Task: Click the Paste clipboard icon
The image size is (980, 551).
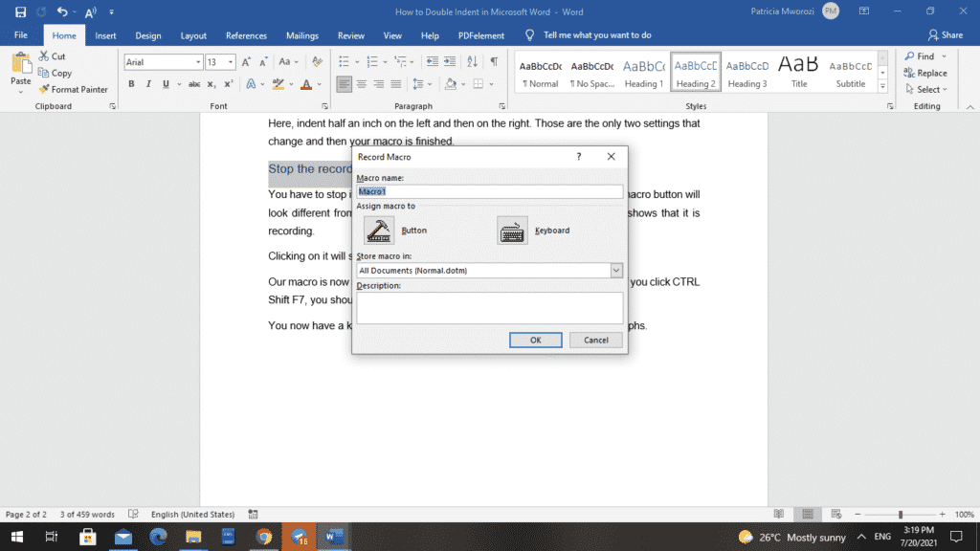Action: coord(21,64)
